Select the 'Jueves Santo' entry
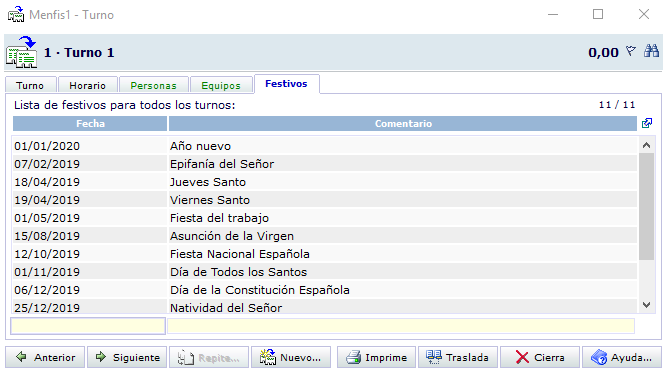The height and width of the screenshot is (373, 667). pos(208,182)
